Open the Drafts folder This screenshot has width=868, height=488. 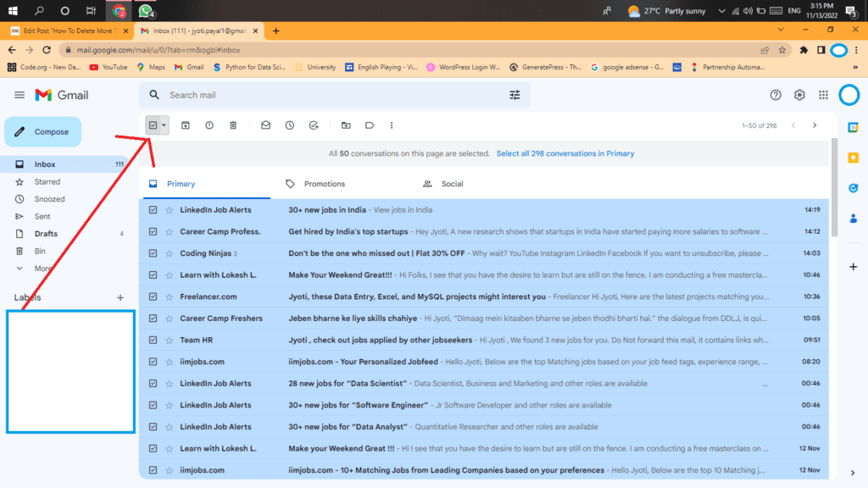point(46,234)
